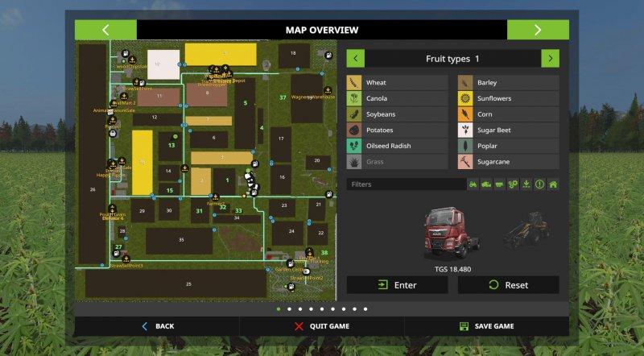Click the green field number 5

click(246, 103)
